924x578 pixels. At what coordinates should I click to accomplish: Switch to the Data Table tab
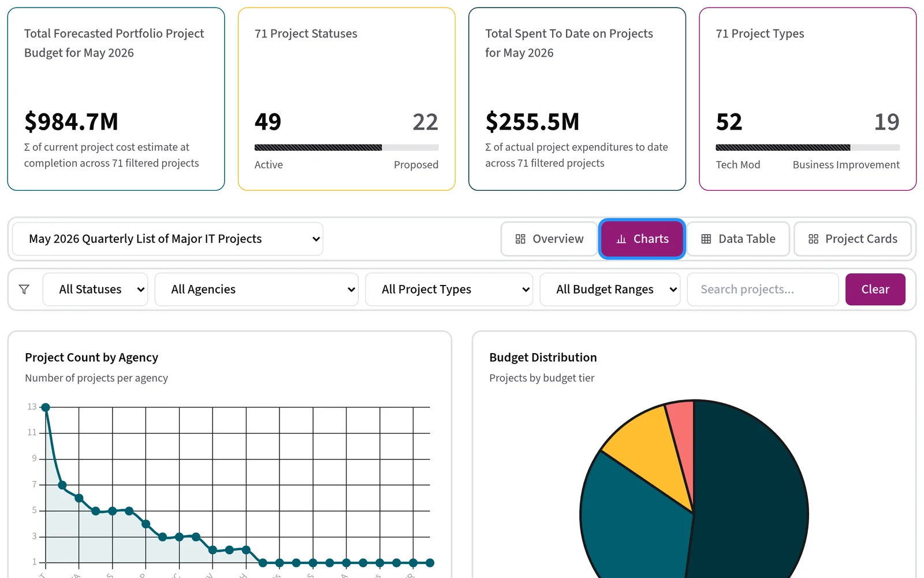point(738,239)
